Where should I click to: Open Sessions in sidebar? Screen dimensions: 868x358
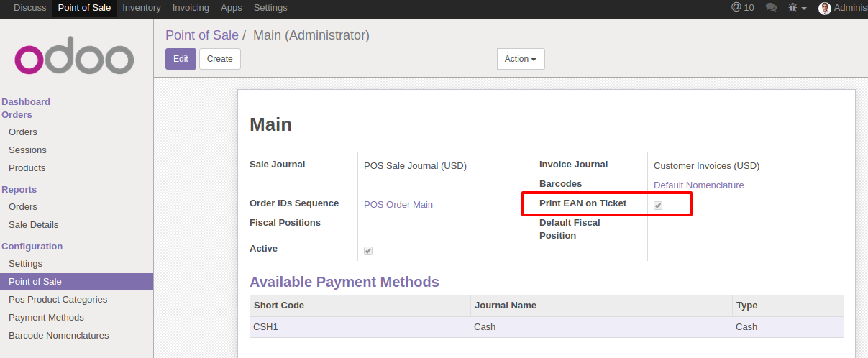(27, 150)
